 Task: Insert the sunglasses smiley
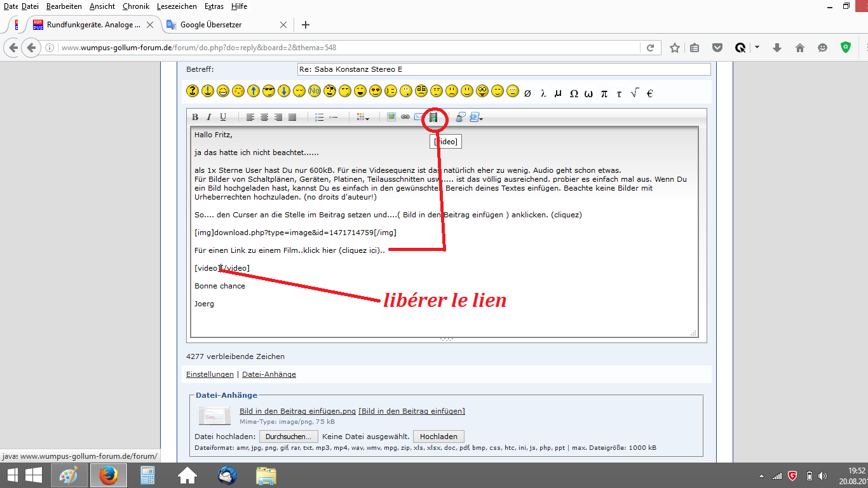pyautogui.click(x=268, y=91)
